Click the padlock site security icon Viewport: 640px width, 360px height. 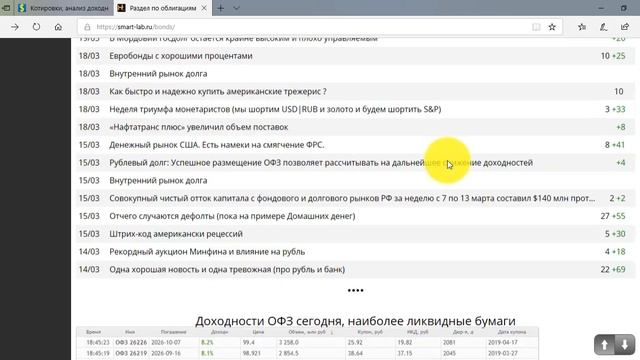(87, 27)
